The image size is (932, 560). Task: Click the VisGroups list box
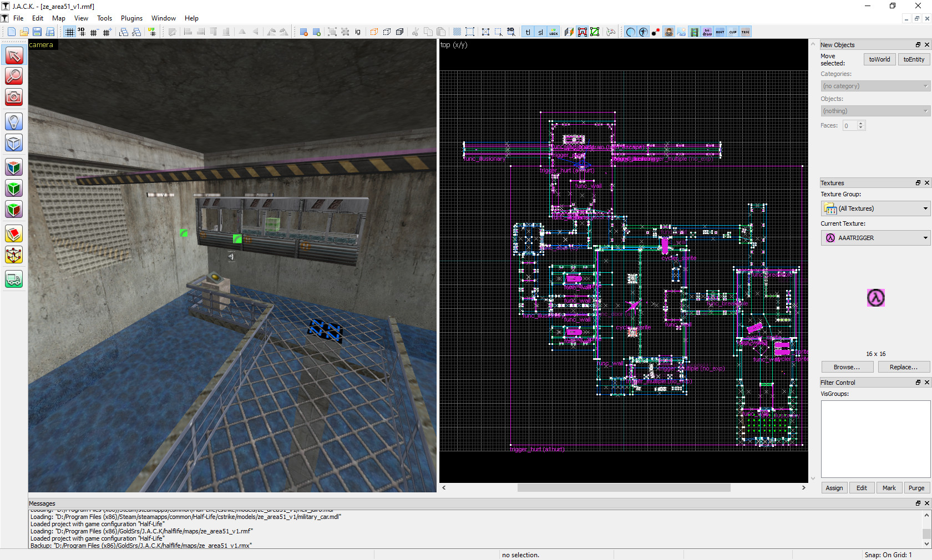click(x=876, y=439)
